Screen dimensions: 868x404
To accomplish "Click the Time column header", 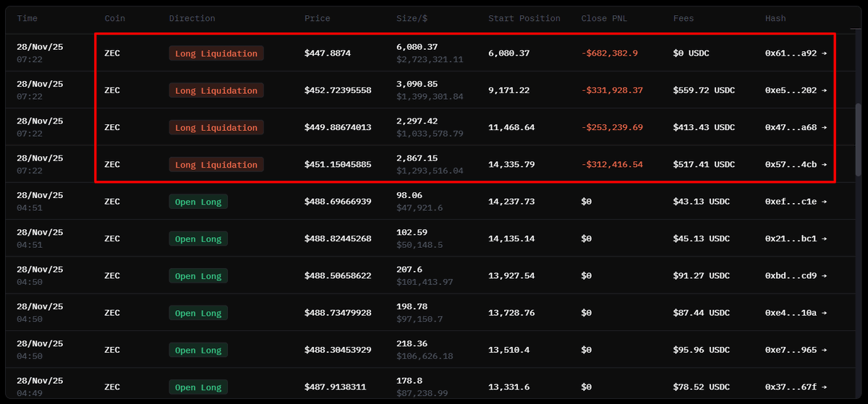I will pyautogui.click(x=27, y=18).
